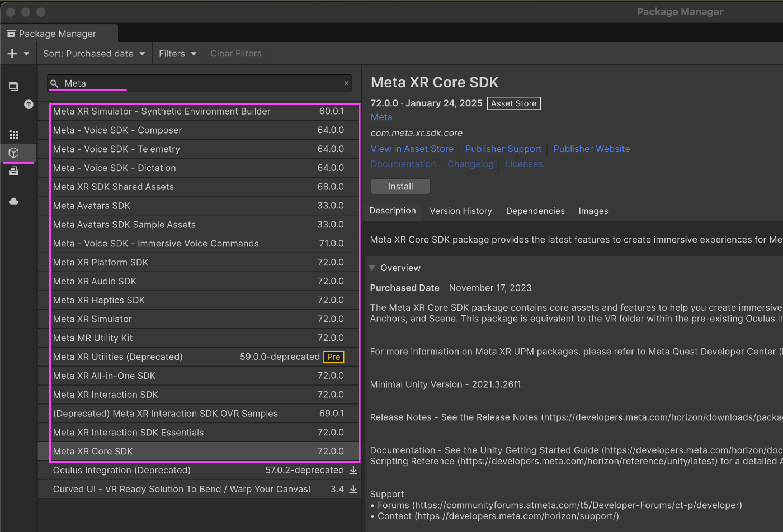Open the Changelog link
Viewport: 783px width, 532px height.
click(x=470, y=164)
